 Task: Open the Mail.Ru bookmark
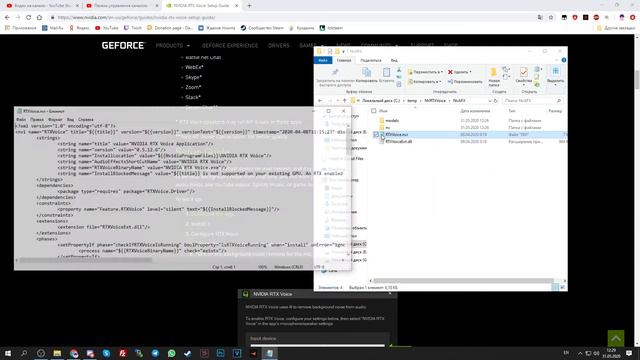[53, 28]
